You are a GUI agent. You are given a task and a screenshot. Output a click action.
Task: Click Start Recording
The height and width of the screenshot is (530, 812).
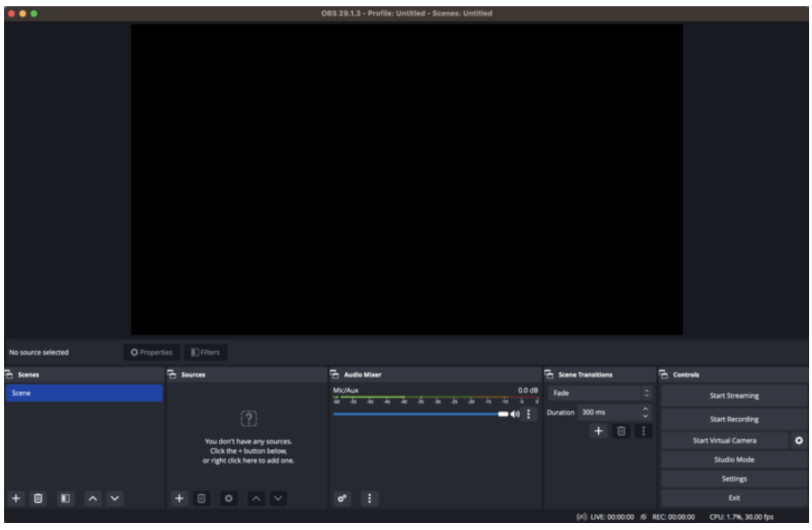pos(734,419)
